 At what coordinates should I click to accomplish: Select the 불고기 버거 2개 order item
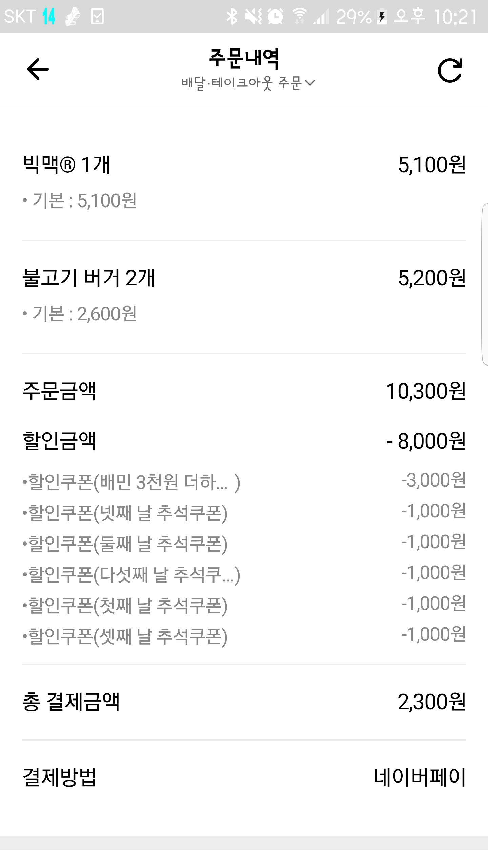point(89,278)
